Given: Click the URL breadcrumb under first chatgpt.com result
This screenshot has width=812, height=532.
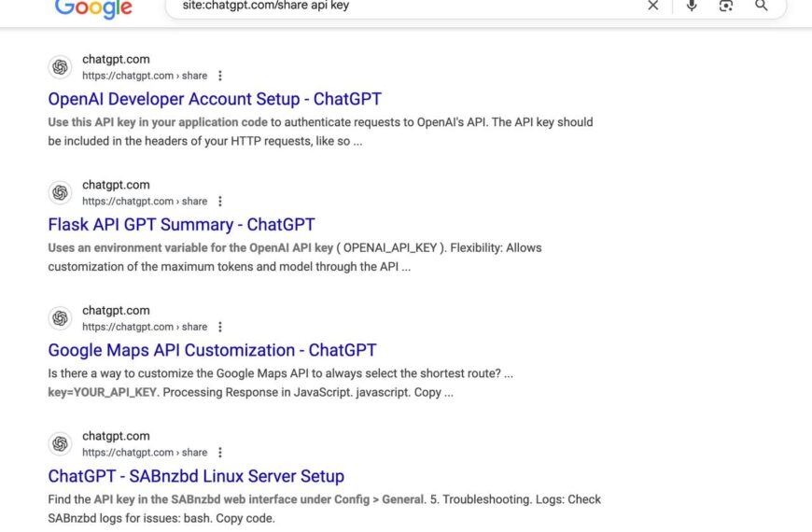Looking at the screenshot, I should coord(145,76).
